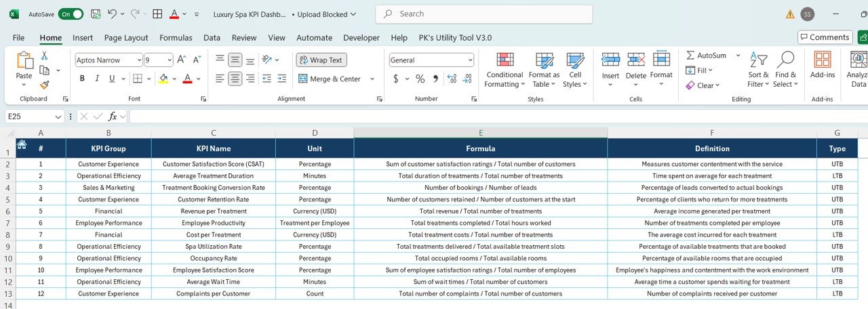Open PK's Utility Tool V3.0 tab

point(455,37)
